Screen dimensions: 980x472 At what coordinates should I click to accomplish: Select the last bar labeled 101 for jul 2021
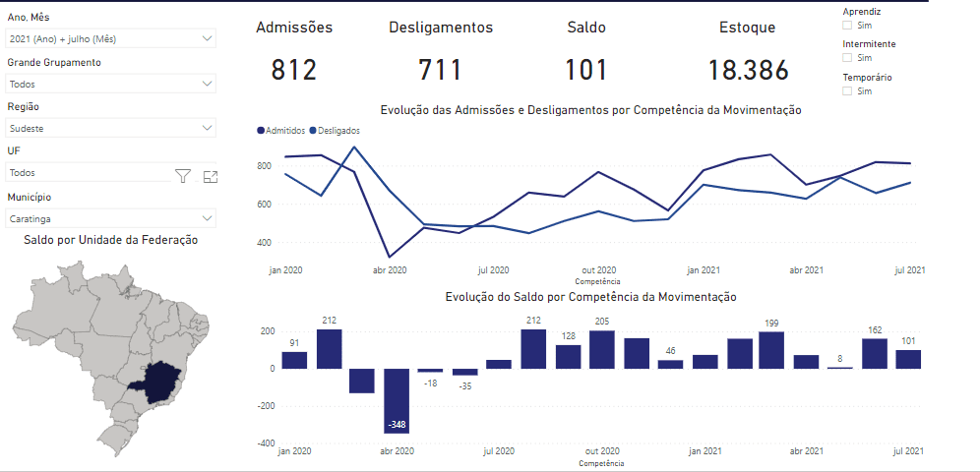[x=908, y=359]
